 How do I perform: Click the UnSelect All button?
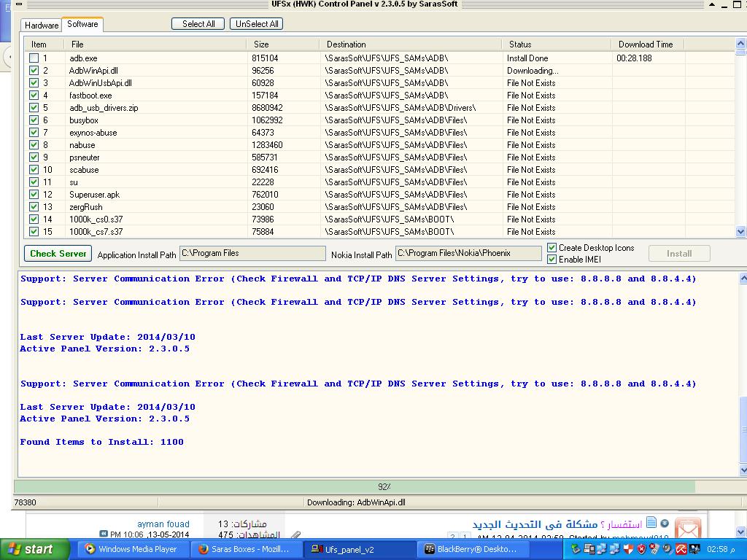click(256, 24)
